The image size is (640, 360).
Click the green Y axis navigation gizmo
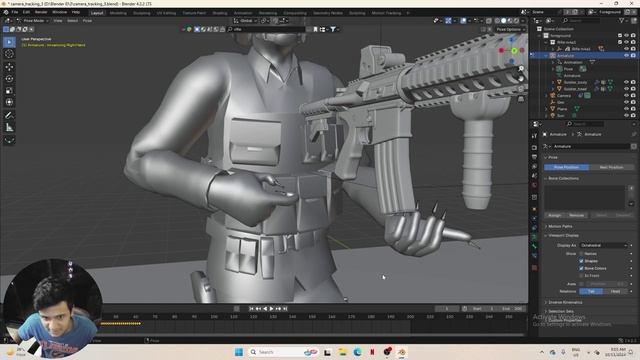point(514,50)
